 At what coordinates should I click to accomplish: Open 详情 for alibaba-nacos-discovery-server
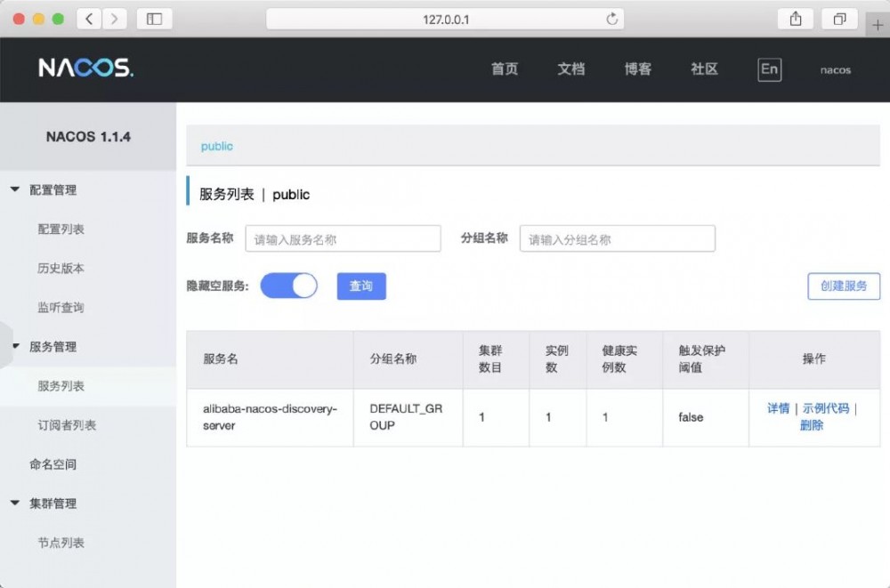tap(778, 408)
